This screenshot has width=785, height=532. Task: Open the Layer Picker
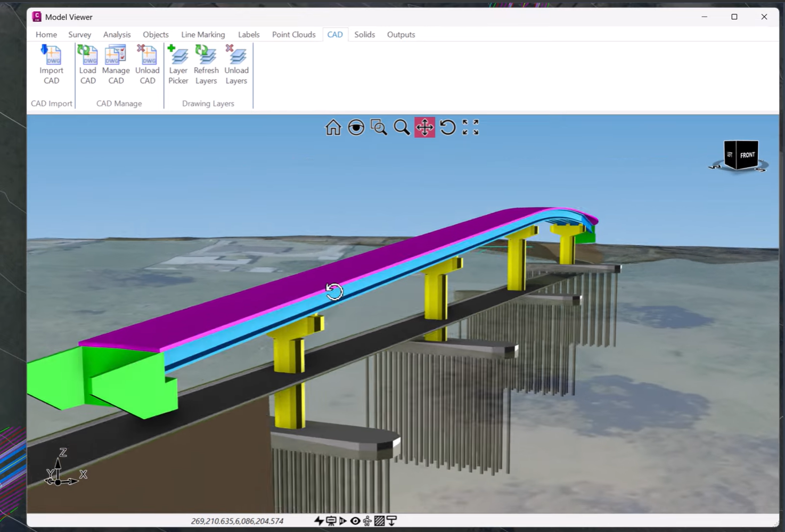(178, 64)
